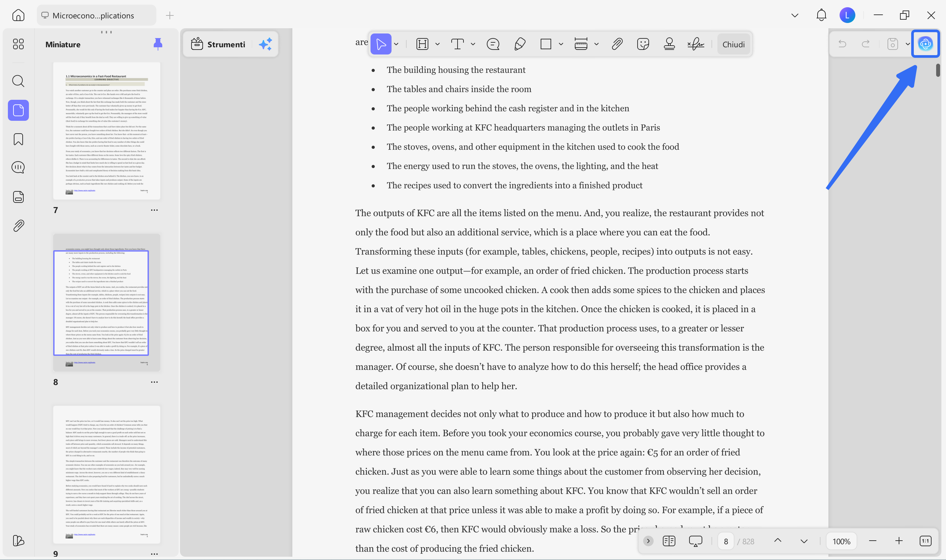
Task: Click the page number field showing 8
Action: coord(726,541)
